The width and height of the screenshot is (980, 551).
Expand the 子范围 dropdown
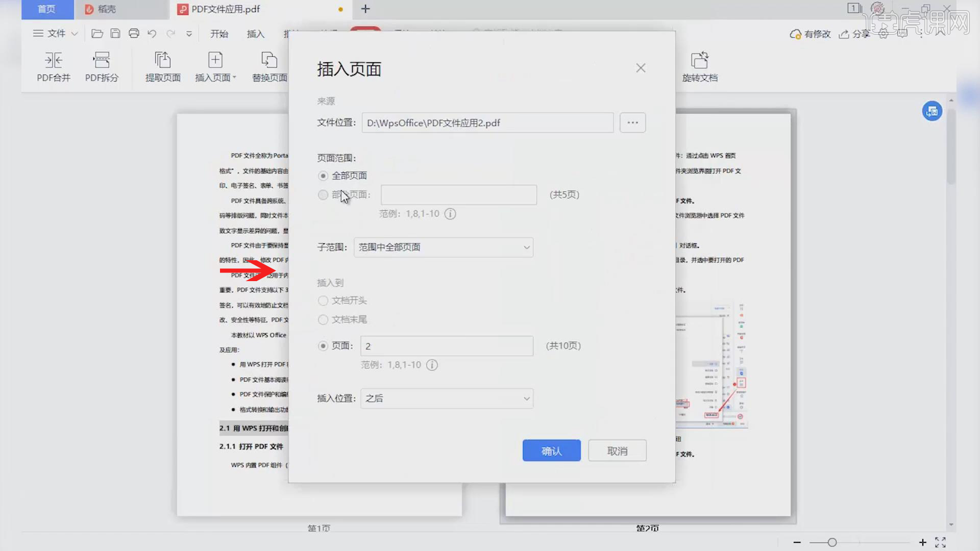[x=443, y=247]
